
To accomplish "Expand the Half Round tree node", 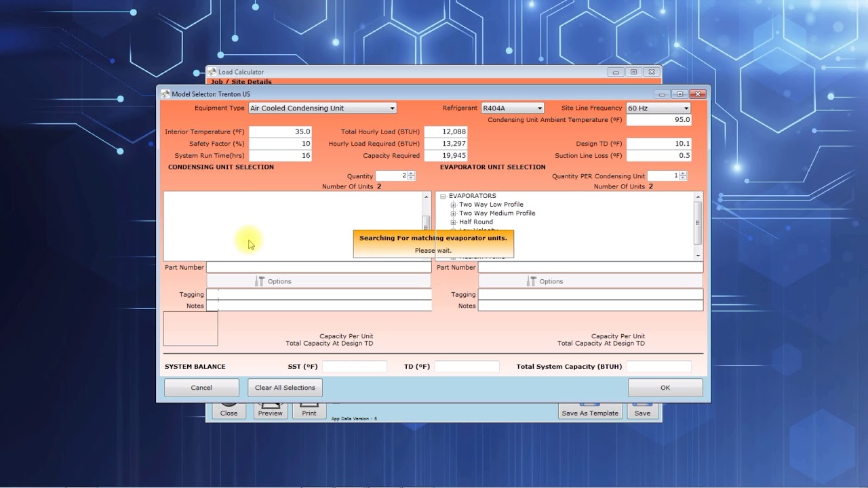I will [x=453, y=222].
